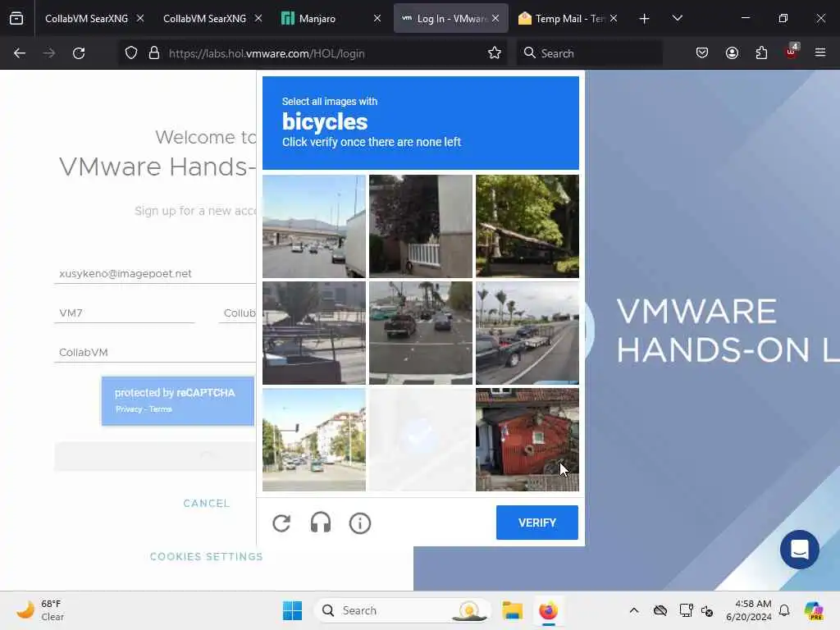Click the padlock site security icon

pyautogui.click(x=154, y=53)
